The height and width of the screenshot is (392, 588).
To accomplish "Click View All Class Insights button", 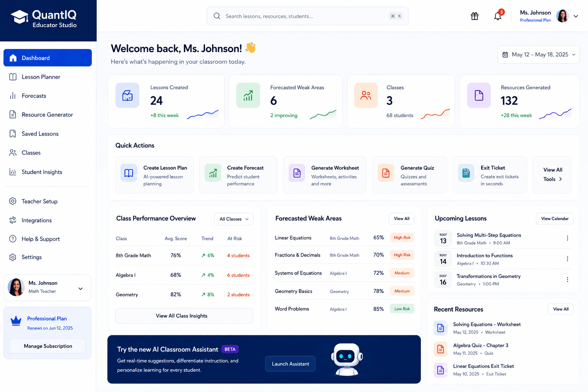I will [x=184, y=316].
